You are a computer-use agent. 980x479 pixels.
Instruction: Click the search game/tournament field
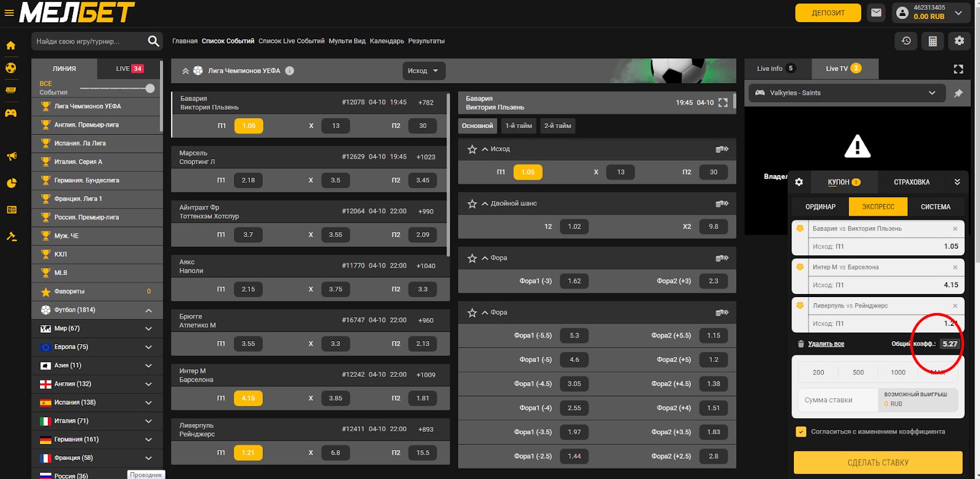89,41
